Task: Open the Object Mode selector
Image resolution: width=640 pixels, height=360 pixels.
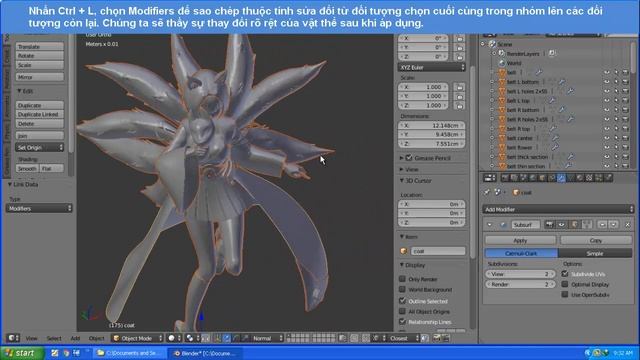Action: tap(137, 338)
